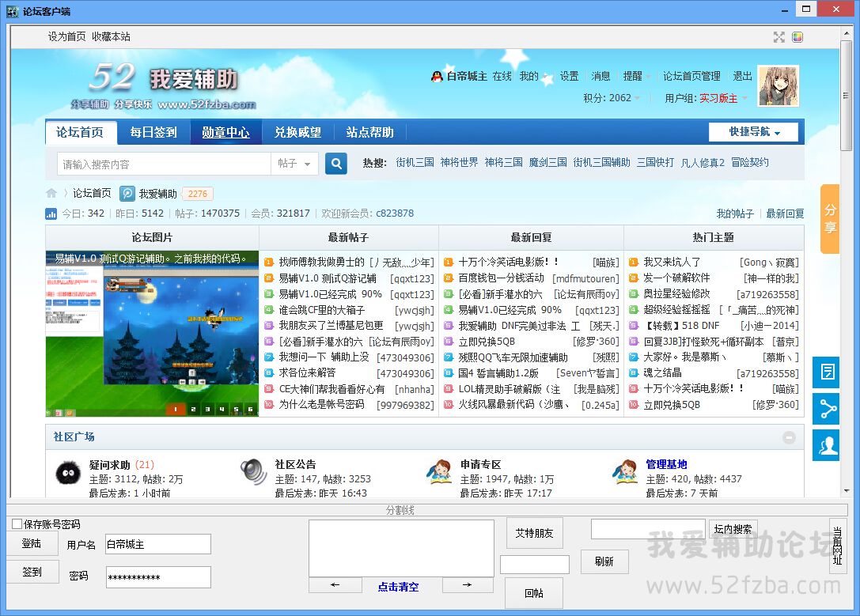Click the 管理基地 forum icon
The image size is (860, 616).
point(625,472)
